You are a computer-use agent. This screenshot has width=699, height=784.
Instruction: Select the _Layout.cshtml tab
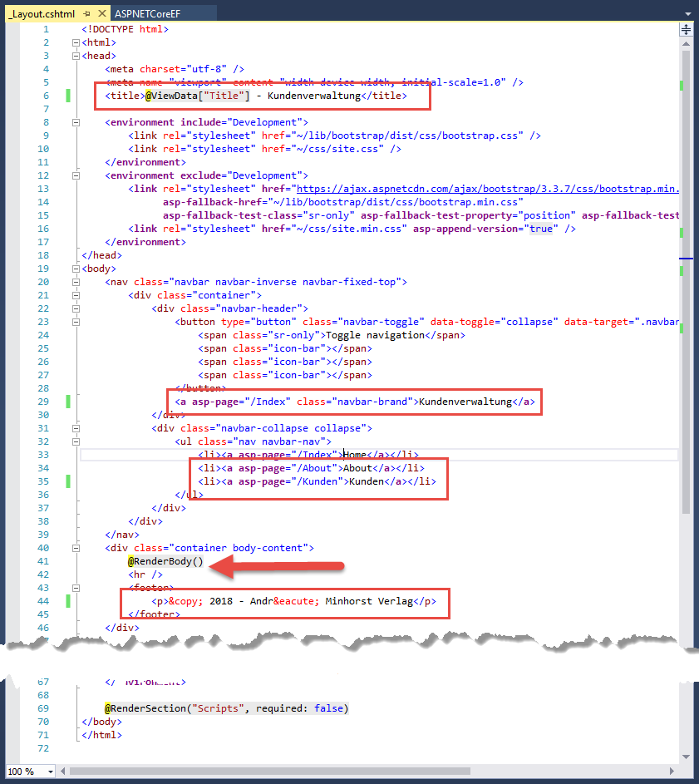42,14
